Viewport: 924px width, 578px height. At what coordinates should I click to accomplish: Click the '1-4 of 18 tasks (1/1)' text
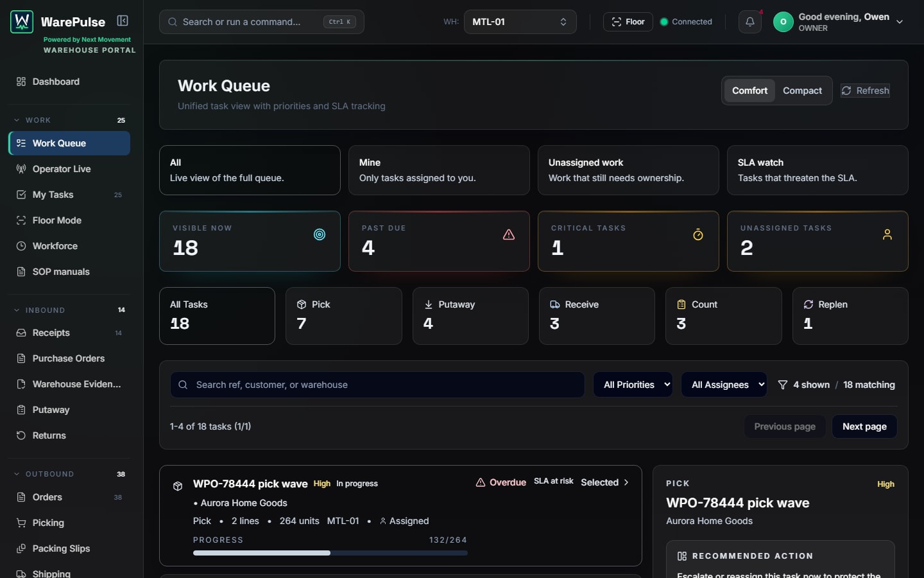coord(210,426)
